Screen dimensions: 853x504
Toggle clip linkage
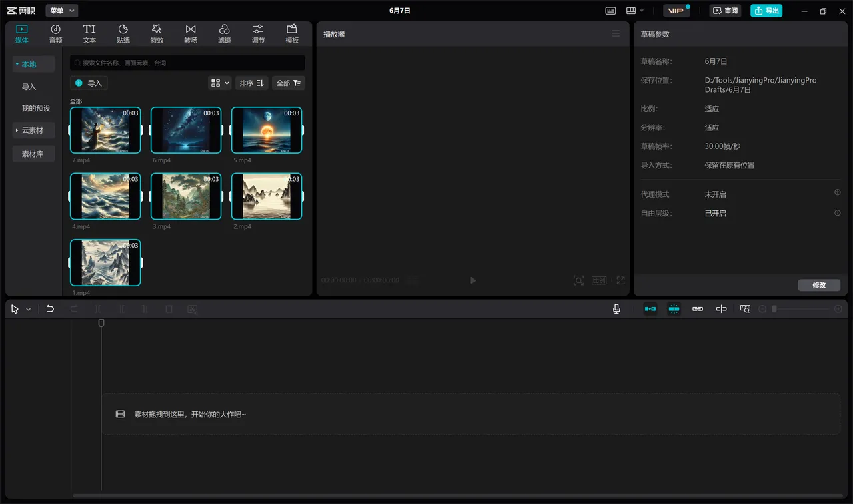[698, 309]
